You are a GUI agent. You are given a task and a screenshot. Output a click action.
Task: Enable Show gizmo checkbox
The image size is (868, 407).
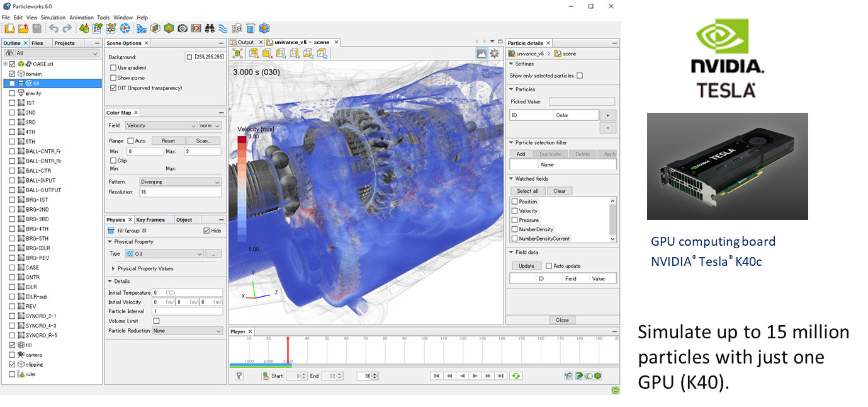pos(113,77)
